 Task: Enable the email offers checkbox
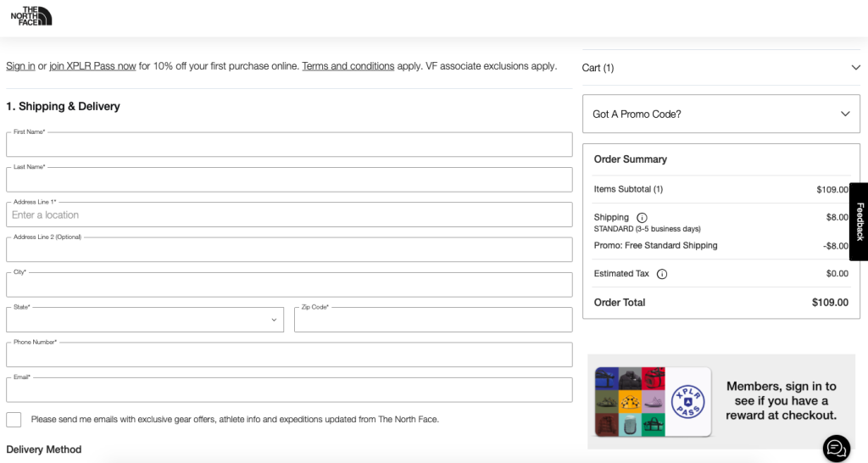(14, 420)
